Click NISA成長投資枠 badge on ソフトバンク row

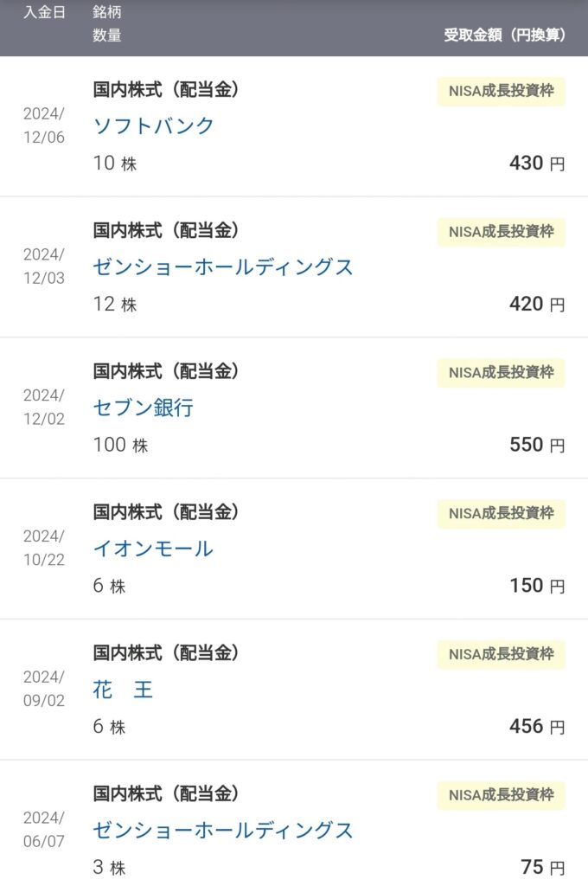[x=501, y=91]
